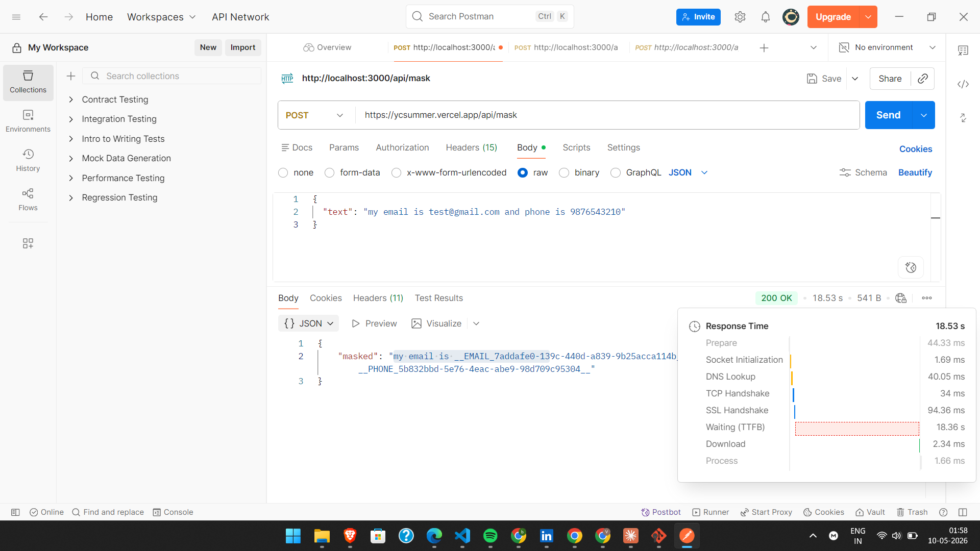Screen dimensions: 980x551
Task: Open network info globe icon in response
Action: (x=901, y=298)
